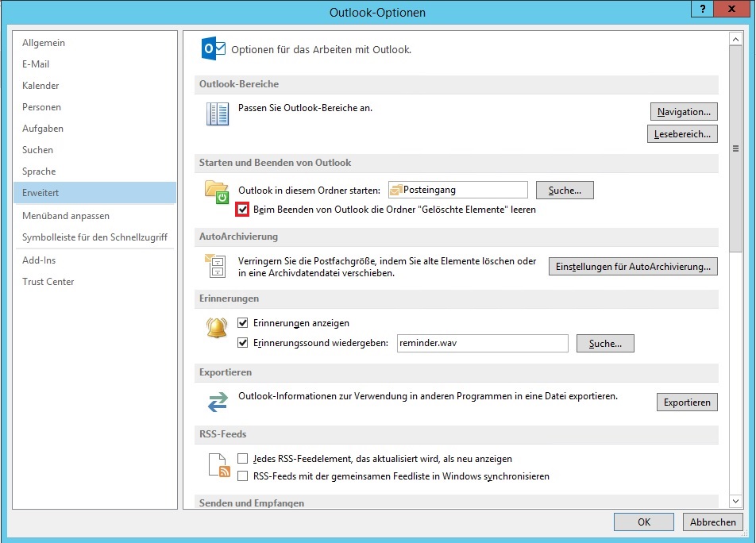Click the scrollbar down arrow
The height and width of the screenshot is (543, 756).
pyautogui.click(x=735, y=501)
